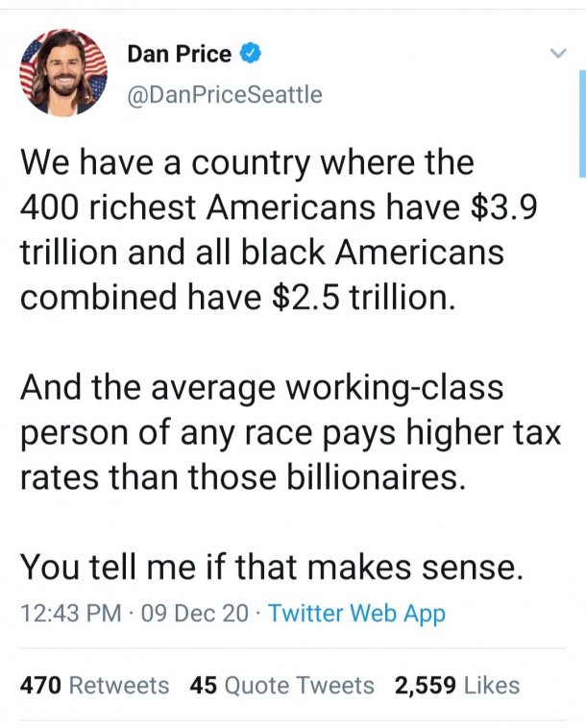
Task: Show the 45 Quote Tweets
Action: pyautogui.click(x=281, y=685)
